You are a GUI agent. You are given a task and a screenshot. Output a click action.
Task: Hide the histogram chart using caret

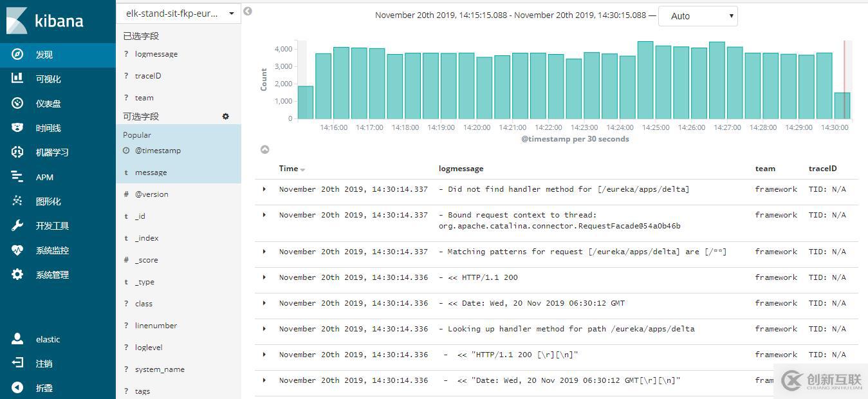(x=264, y=149)
